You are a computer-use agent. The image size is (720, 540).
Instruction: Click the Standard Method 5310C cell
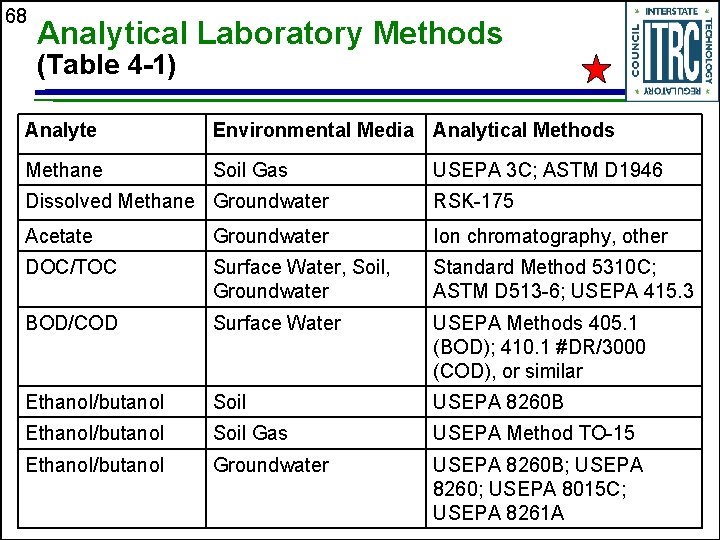[x=563, y=279]
